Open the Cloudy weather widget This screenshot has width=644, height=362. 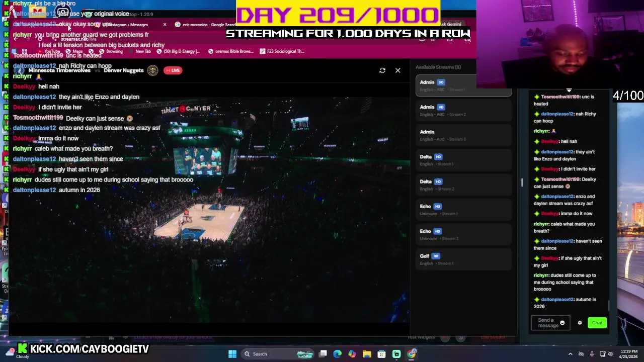19,354
